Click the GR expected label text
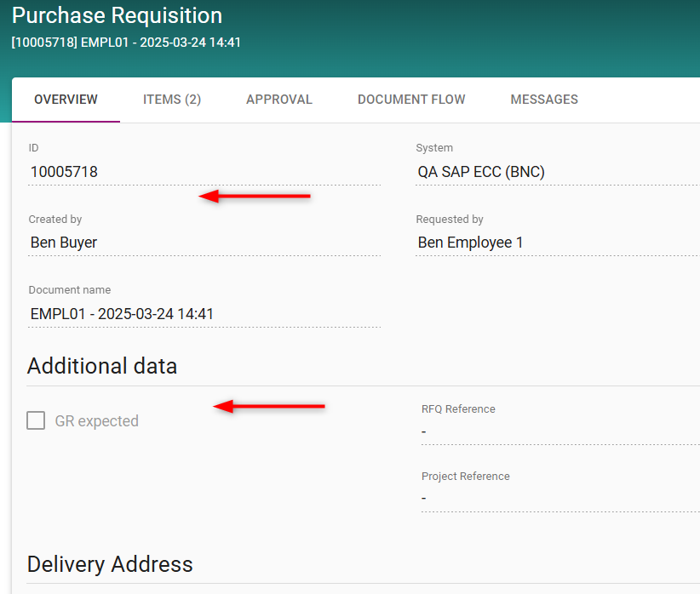The image size is (700, 594). pos(96,421)
